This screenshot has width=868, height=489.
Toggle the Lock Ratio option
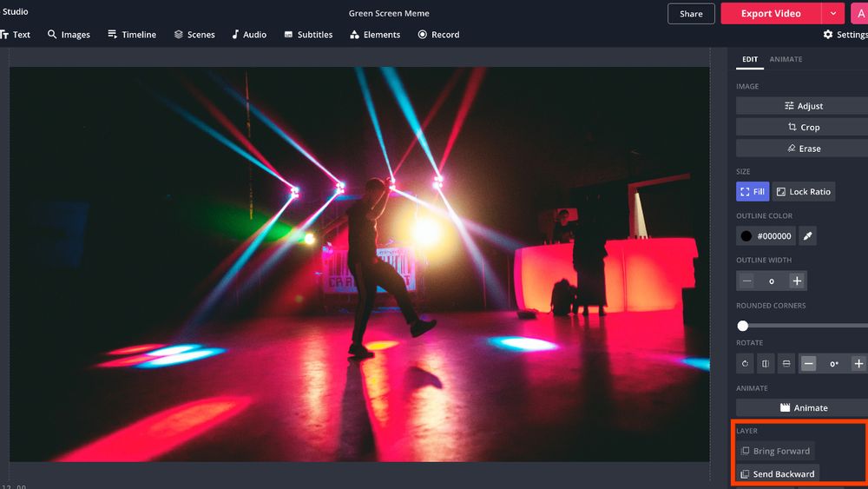coord(803,192)
